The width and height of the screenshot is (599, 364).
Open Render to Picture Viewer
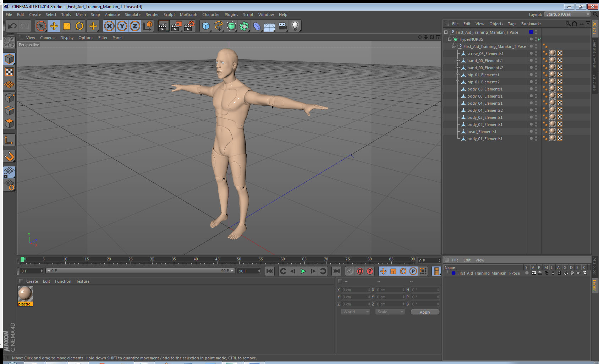tap(176, 26)
